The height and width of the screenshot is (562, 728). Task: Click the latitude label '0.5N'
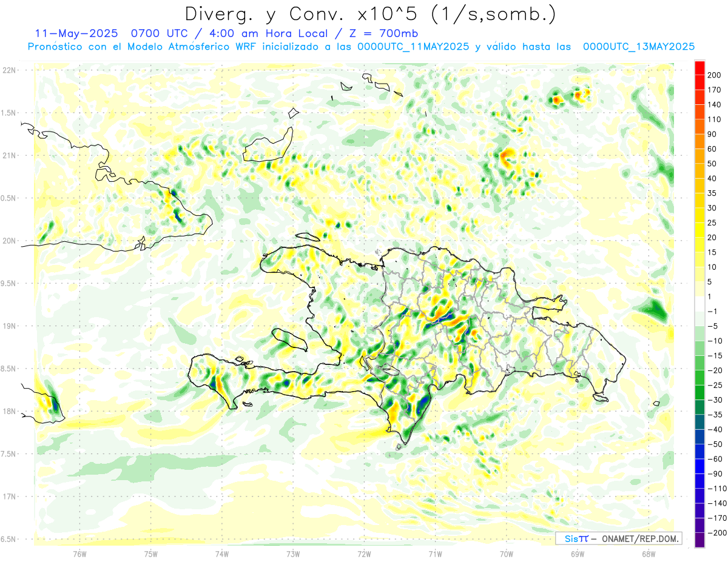pyautogui.click(x=9, y=198)
